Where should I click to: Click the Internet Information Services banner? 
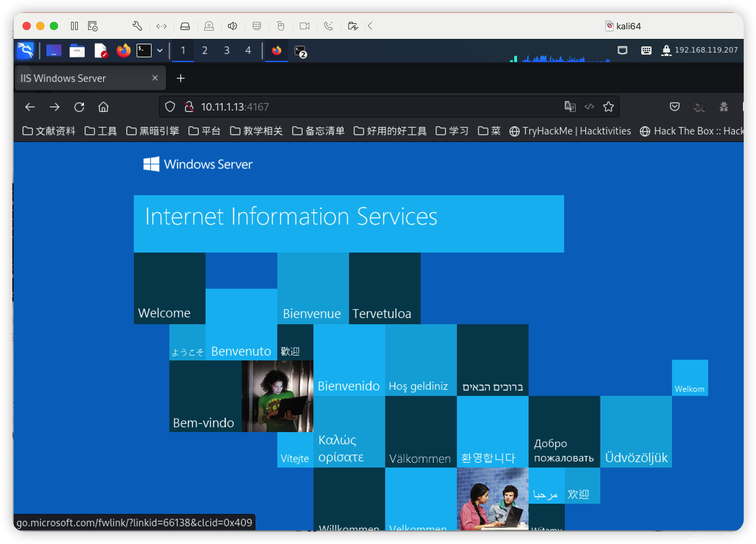pos(349,224)
